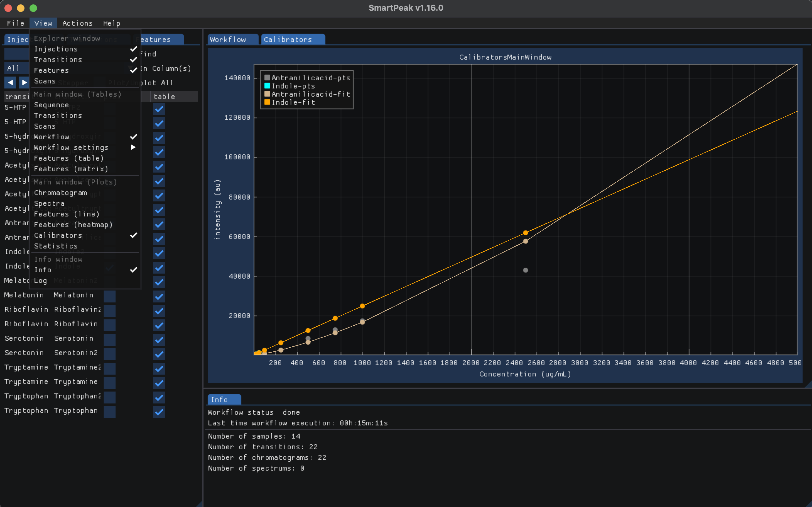Check plot box for Riboflavin2 row

[109, 311]
